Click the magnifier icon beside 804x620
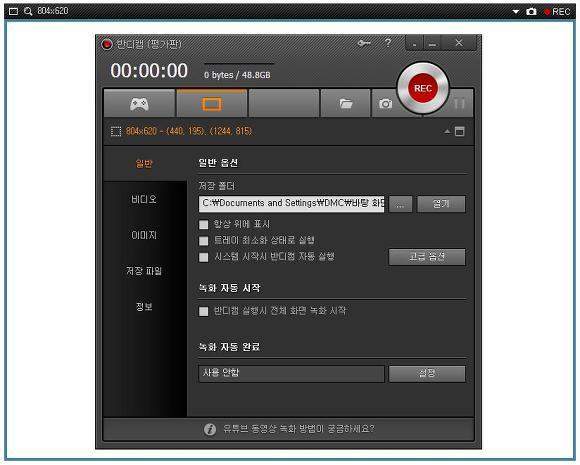Image resolution: width=580 pixels, height=465 pixels. pyautogui.click(x=28, y=11)
